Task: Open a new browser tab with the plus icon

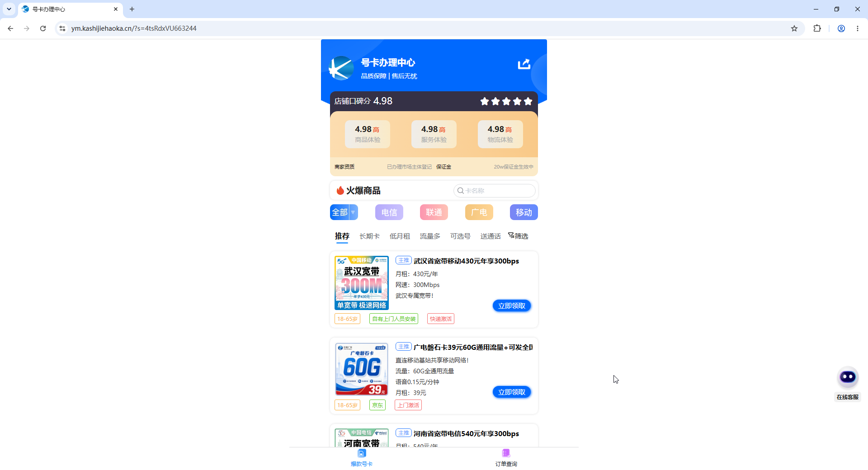Action: click(x=132, y=9)
